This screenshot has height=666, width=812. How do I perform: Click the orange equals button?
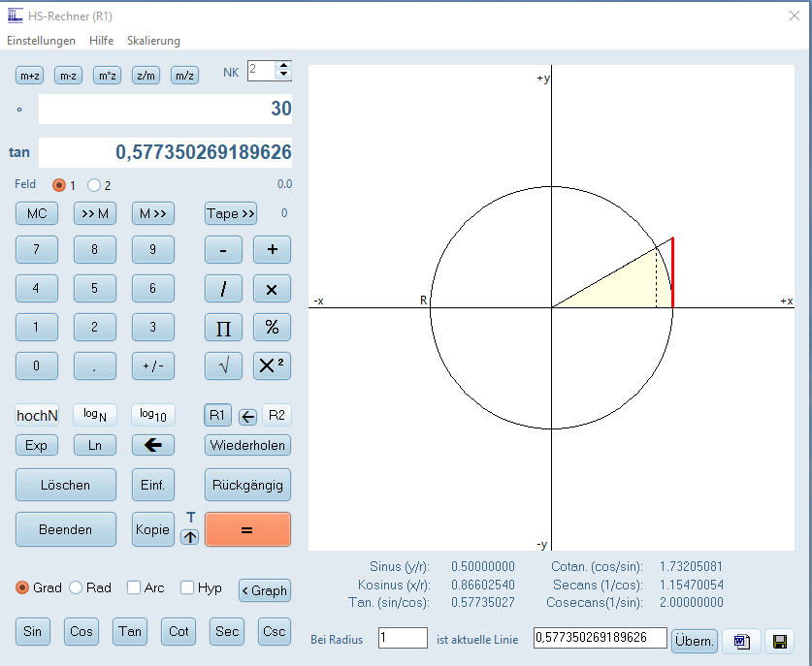pos(247,529)
